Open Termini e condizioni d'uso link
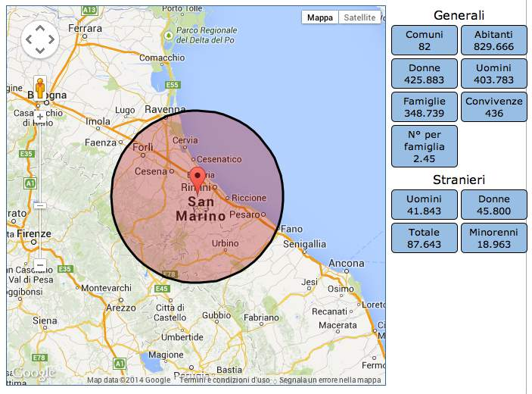Screen dimensions: 532x394 click(225, 380)
